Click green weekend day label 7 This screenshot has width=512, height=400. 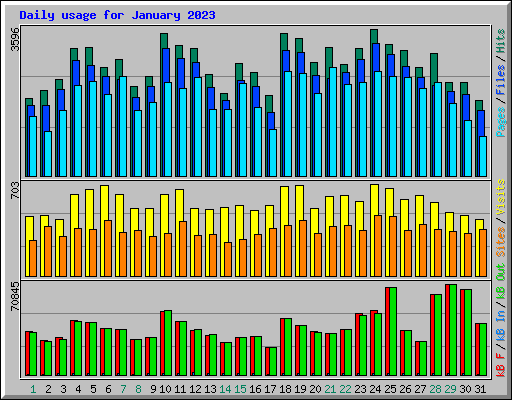(x=123, y=389)
